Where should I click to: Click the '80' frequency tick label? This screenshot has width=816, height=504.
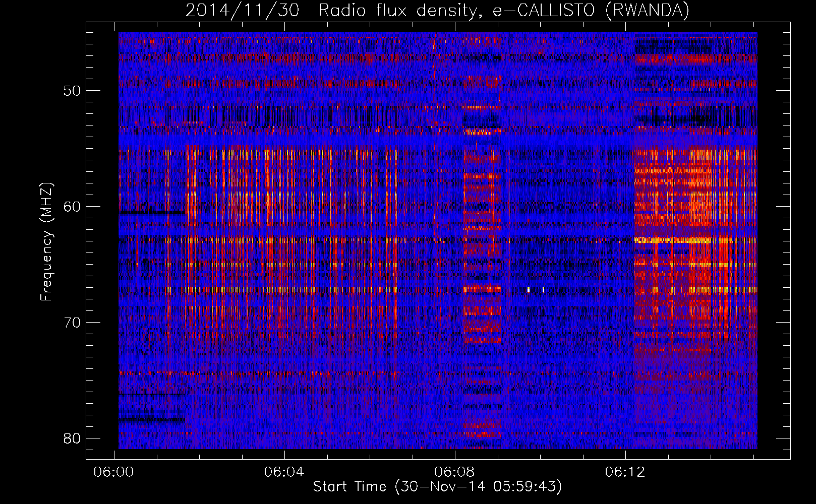73,438
